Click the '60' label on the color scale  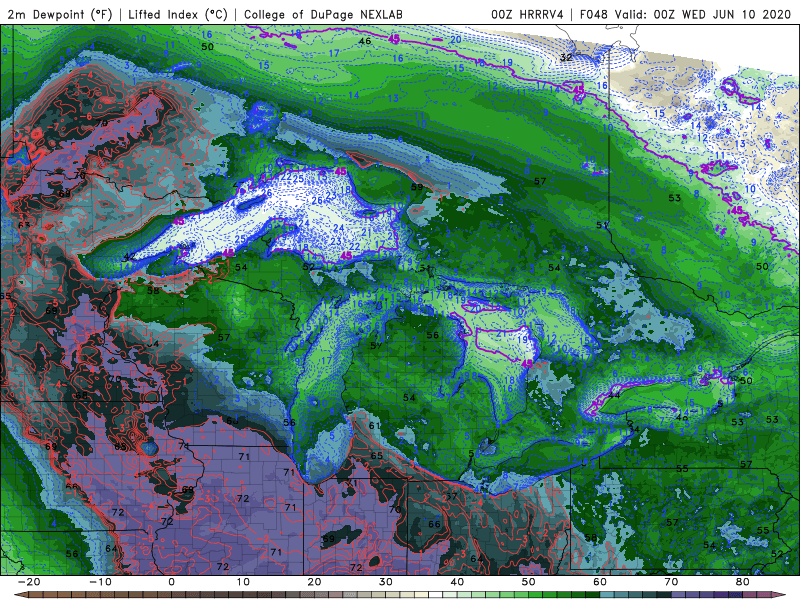pyautogui.click(x=600, y=582)
